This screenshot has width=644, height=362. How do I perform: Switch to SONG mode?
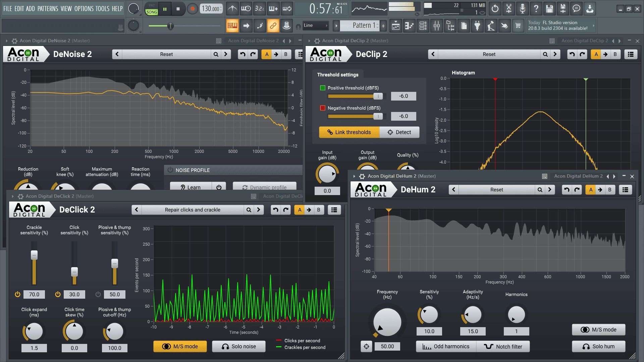point(152,12)
